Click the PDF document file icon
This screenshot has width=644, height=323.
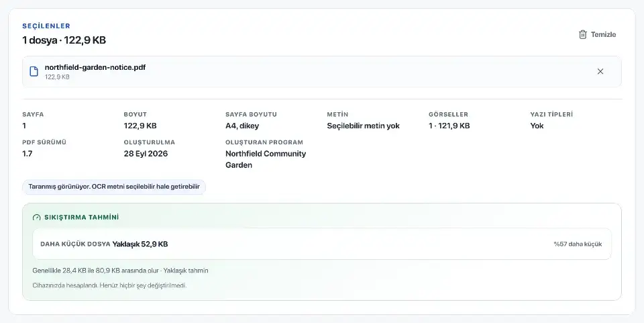coord(34,71)
